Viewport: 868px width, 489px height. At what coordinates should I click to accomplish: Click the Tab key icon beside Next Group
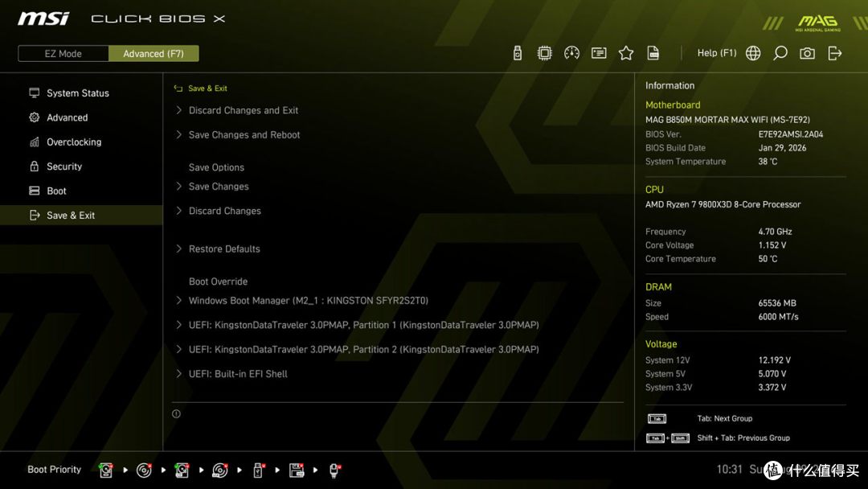(657, 419)
